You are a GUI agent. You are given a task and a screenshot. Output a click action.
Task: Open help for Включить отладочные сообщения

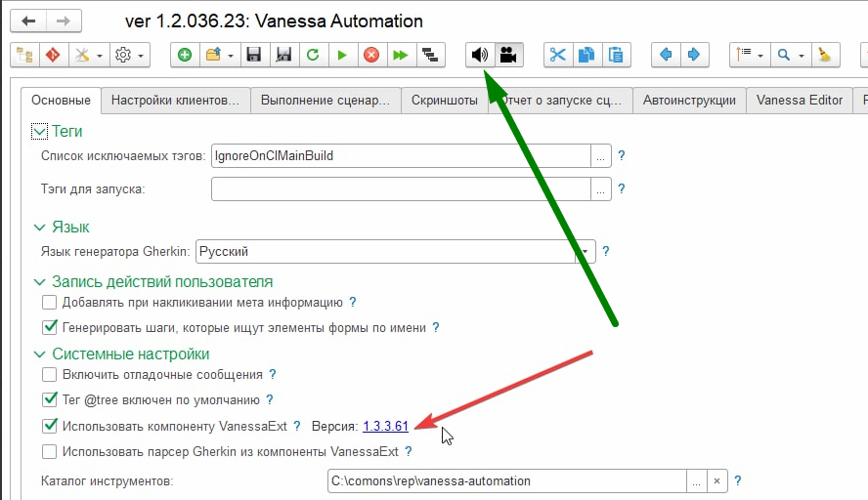(x=273, y=374)
